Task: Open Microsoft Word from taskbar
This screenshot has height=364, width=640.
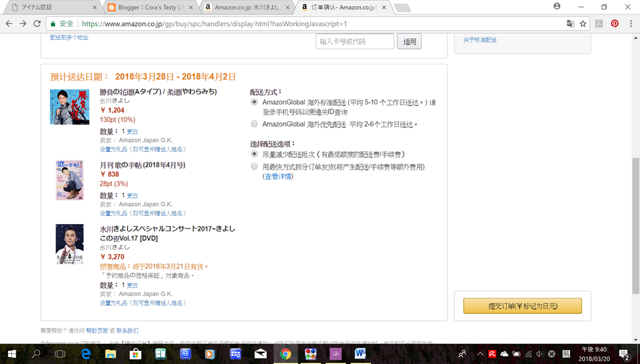Action: pyautogui.click(x=360, y=354)
